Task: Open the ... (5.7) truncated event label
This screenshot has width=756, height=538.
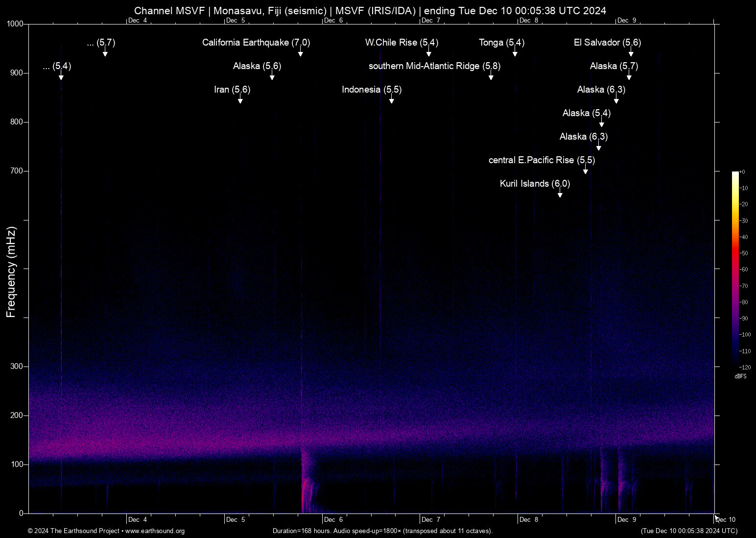Action: (x=101, y=43)
